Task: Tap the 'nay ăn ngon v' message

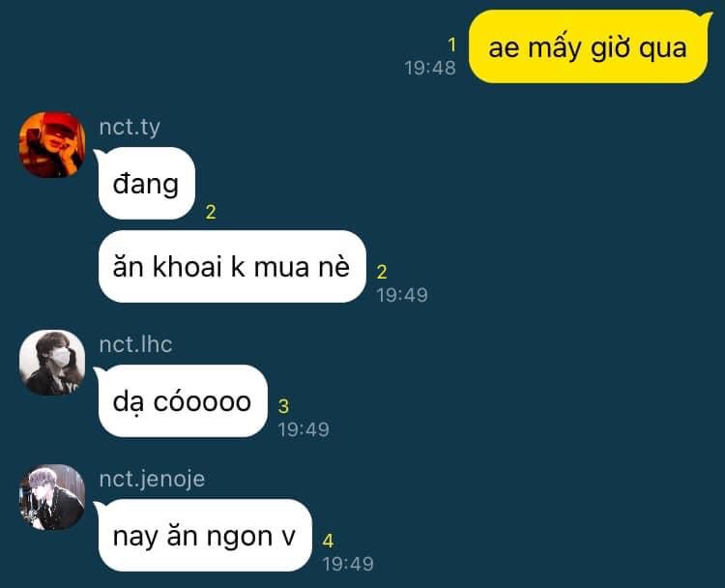Action: (x=204, y=535)
